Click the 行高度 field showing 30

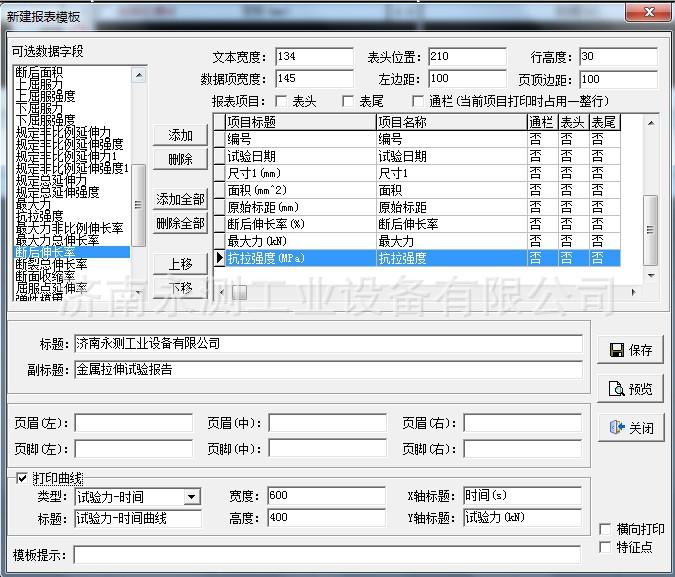(x=619, y=56)
